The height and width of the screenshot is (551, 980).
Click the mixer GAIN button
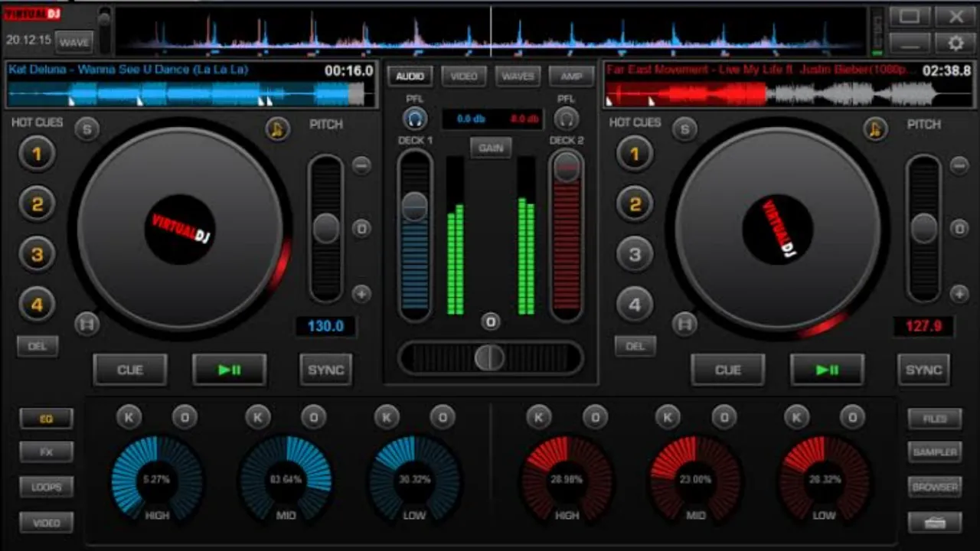491,148
